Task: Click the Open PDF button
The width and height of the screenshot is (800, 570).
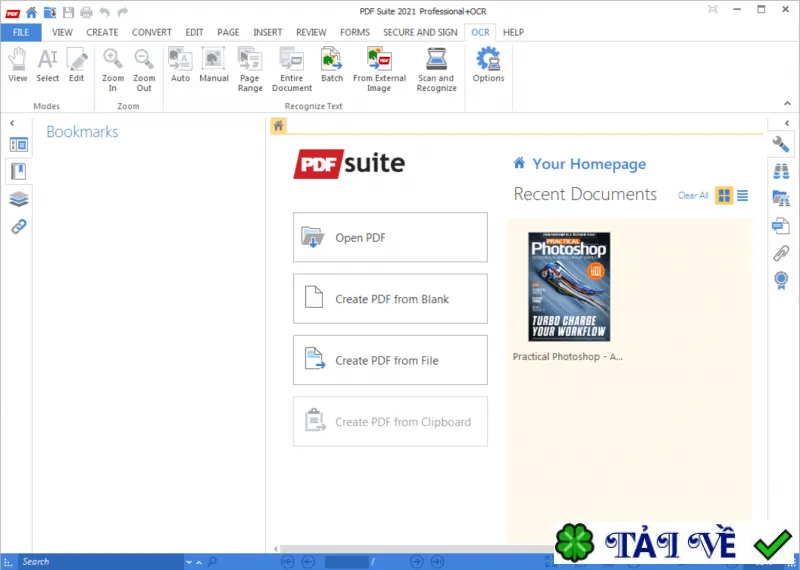Action: pos(390,237)
